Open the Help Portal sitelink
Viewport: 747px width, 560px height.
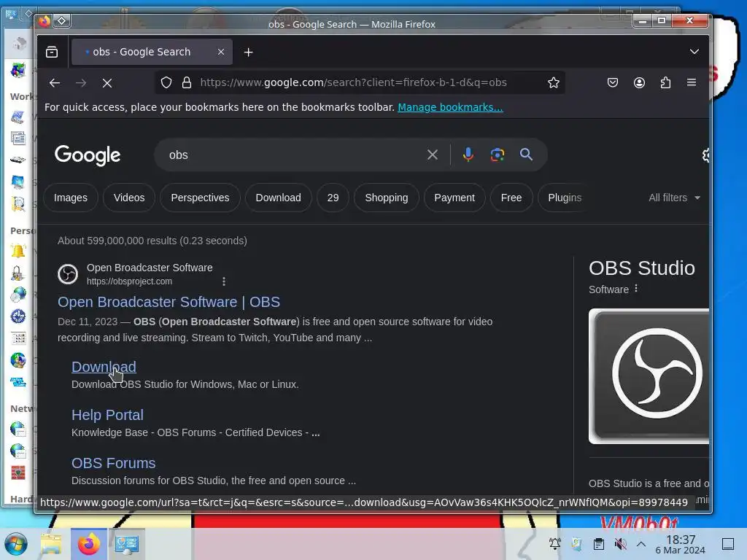pos(107,415)
